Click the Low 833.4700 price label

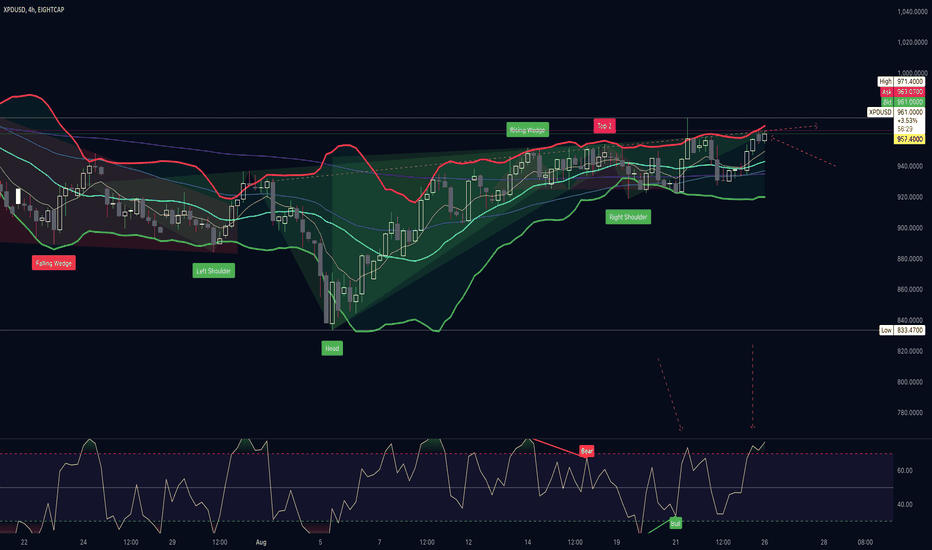(902, 330)
